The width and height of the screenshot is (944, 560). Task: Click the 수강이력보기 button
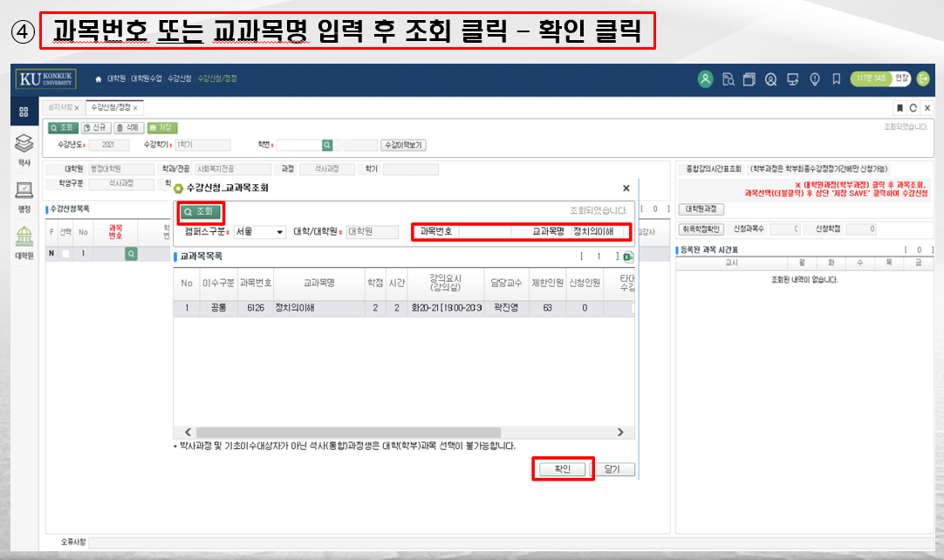(403, 145)
